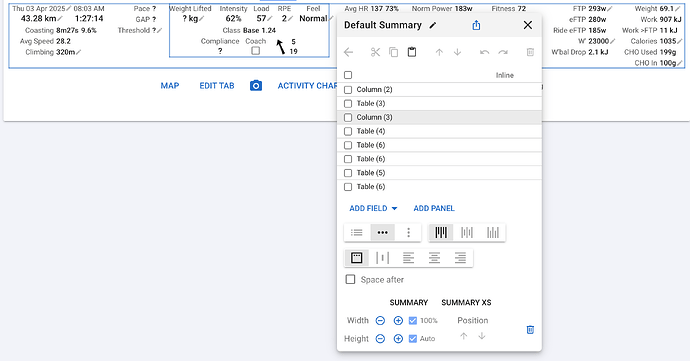Click the ADD PANEL button

pos(434,208)
